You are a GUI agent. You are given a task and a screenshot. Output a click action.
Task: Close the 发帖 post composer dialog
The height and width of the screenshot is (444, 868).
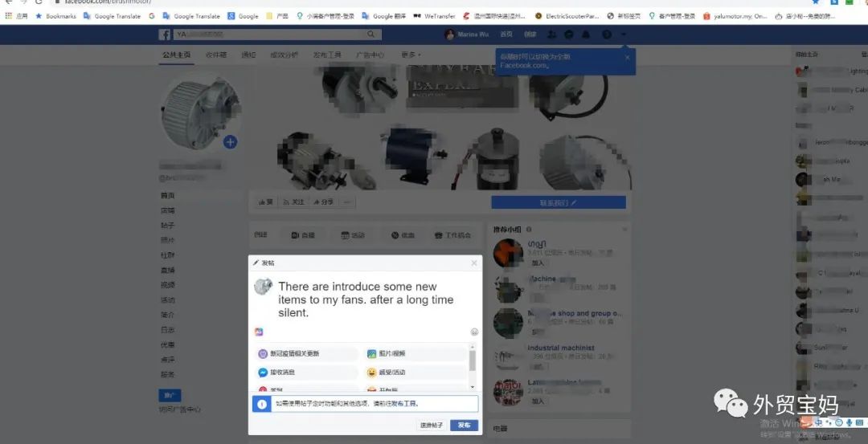click(x=474, y=263)
